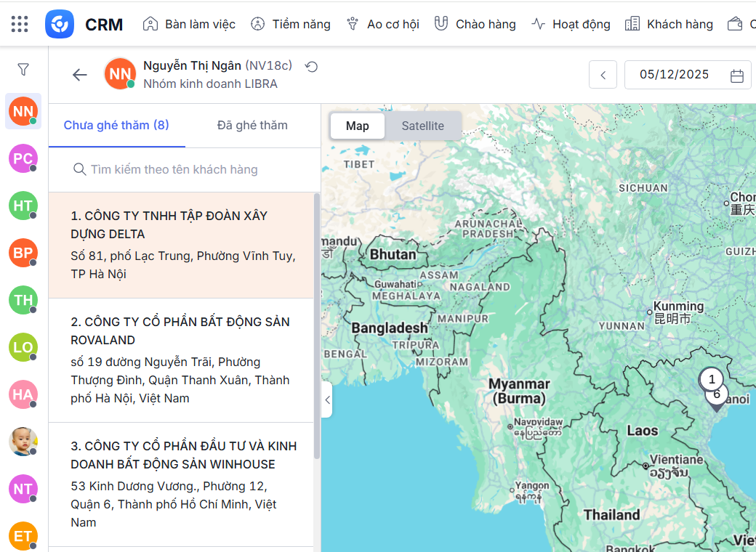Viewport: 756px width, 552px height.
Task: Switch map to Map view
Action: [357, 126]
